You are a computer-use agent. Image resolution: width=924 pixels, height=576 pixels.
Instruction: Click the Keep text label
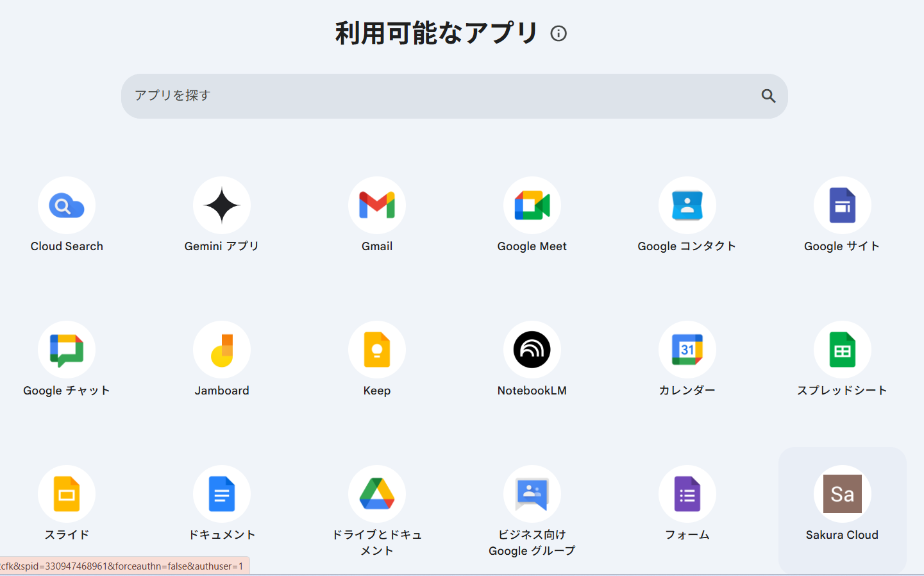click(x=377, y=391)
